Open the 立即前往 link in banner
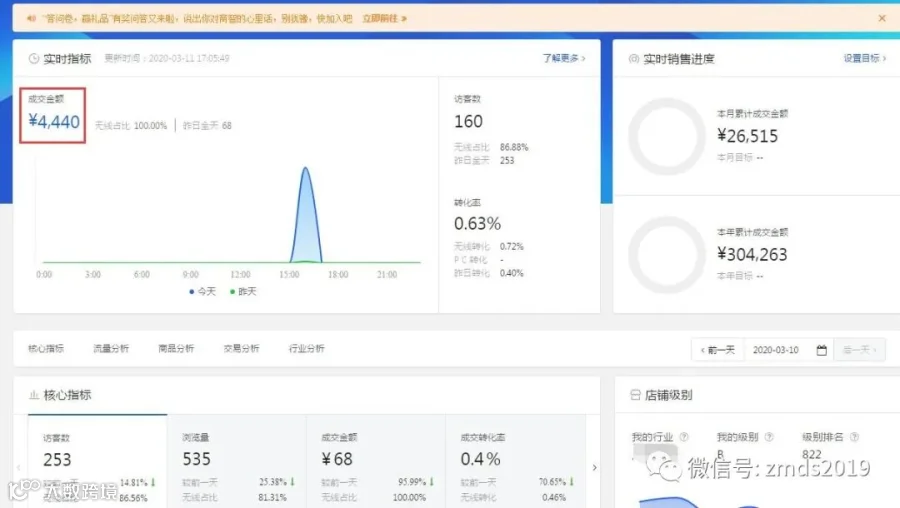Screen dimensions: 900x508 (384, 18)
